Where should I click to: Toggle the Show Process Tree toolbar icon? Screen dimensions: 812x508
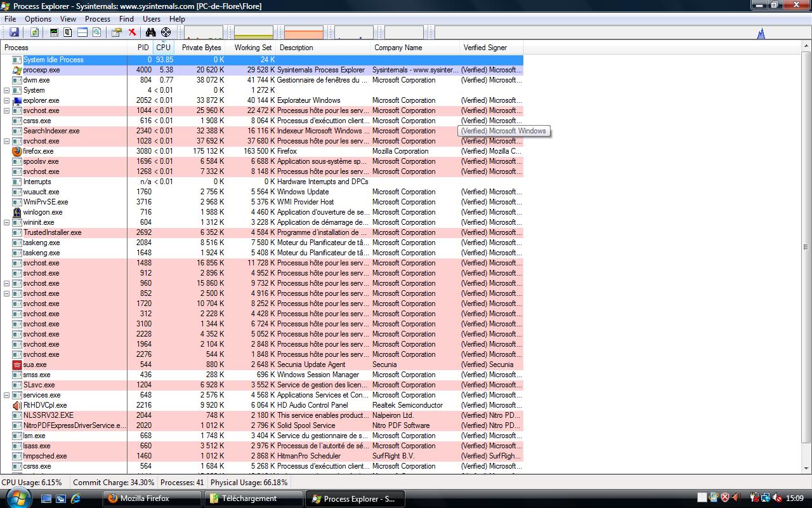67,32
